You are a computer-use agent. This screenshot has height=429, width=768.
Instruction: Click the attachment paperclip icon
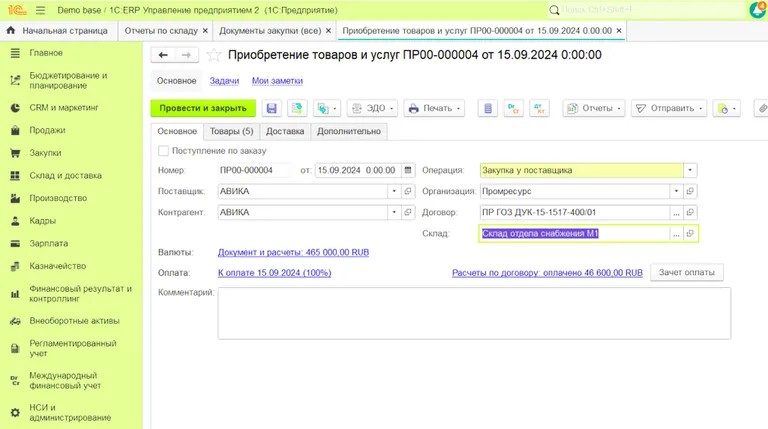[x=759, y=108]
